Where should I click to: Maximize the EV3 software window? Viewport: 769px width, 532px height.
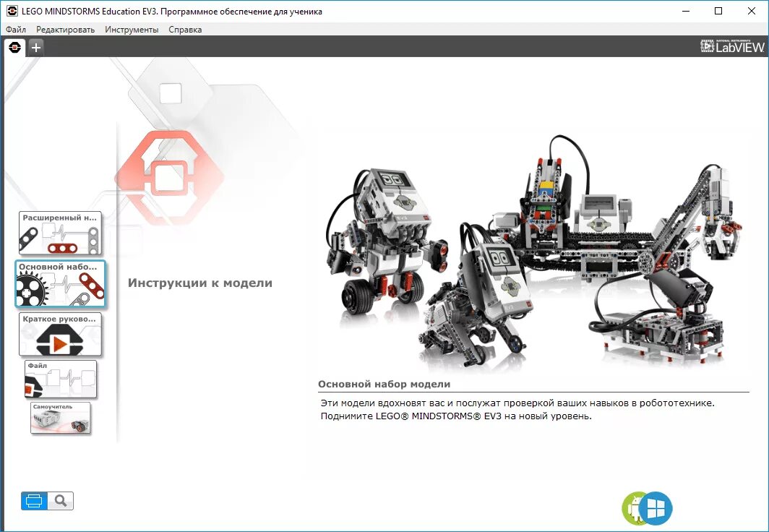tap(718, 11)
